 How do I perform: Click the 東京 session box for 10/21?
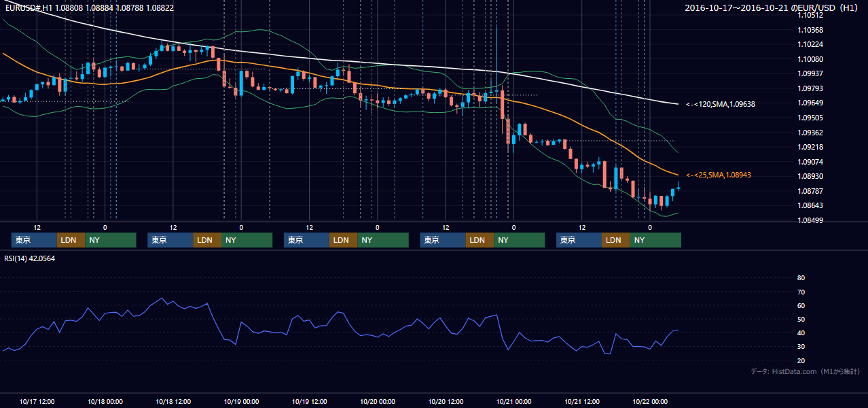579,240
